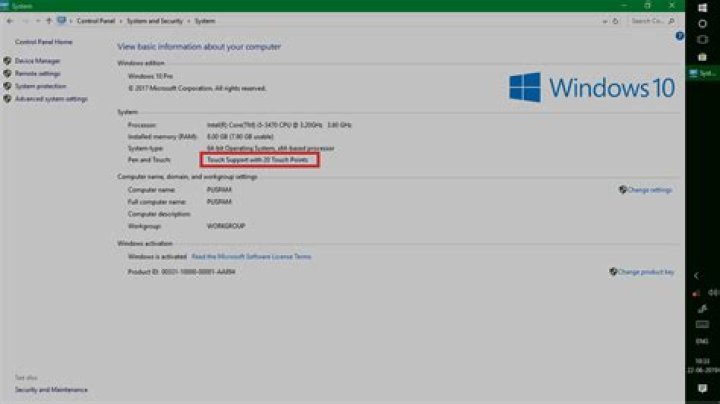Select System and Security breadcrumb
Viewport: 720px width, 404px height.
(x=154, y=21)
